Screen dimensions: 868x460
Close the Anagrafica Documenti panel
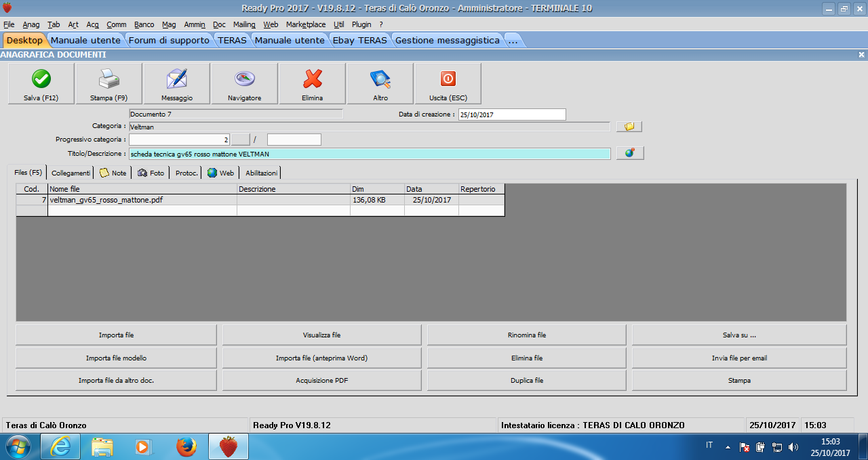coord(861,54)
